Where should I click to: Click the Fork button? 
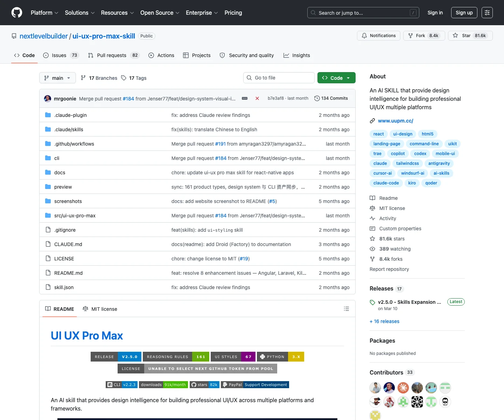point(424,36)
